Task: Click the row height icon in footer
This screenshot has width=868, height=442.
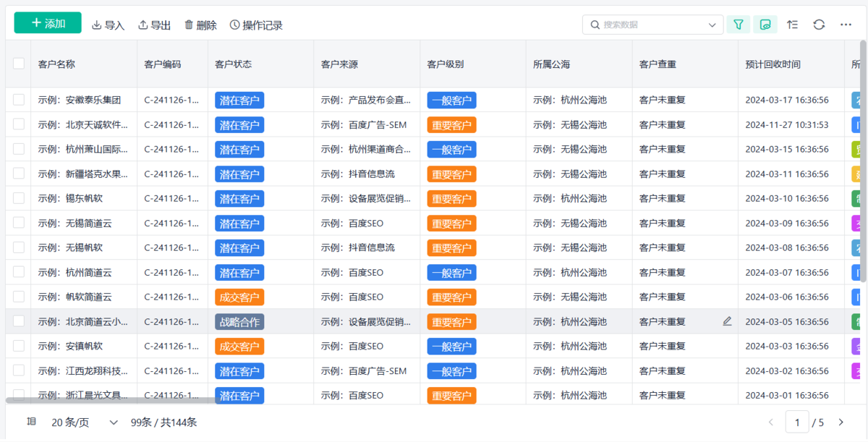Action: click(31, 422)
